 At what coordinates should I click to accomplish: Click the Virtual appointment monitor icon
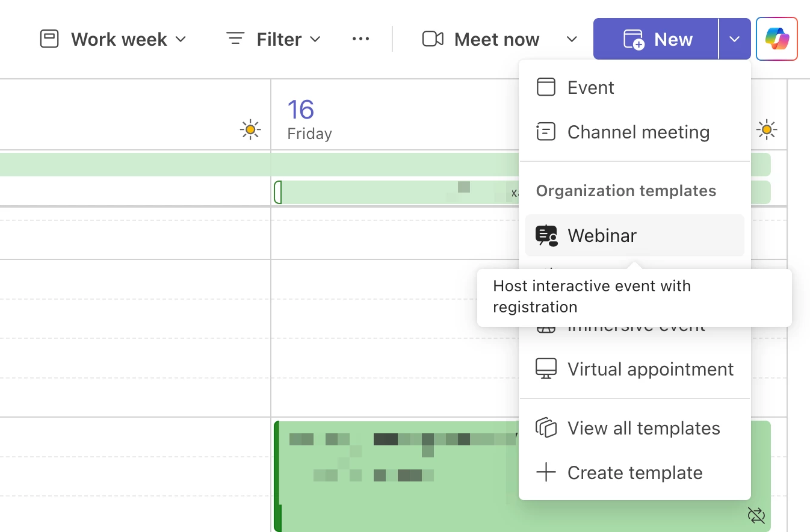(x=546, y=369)
